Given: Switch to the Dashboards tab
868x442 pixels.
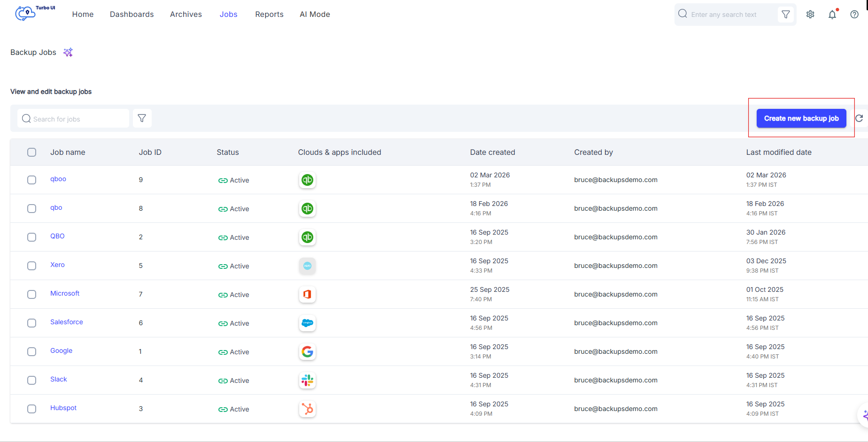Looking at the screenshot, I should point(132,15).
